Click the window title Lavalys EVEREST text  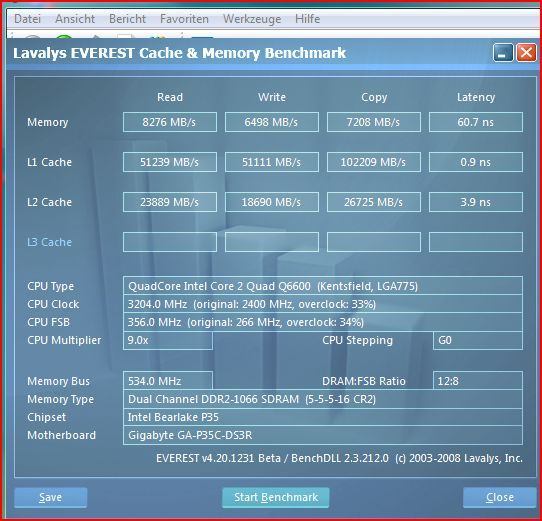point(179,53)
